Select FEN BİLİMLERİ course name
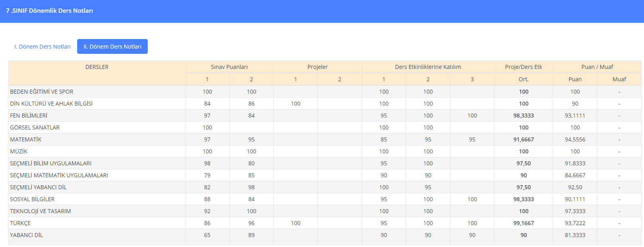This screenshot has height=247, width=644. (x=29, y=116)
